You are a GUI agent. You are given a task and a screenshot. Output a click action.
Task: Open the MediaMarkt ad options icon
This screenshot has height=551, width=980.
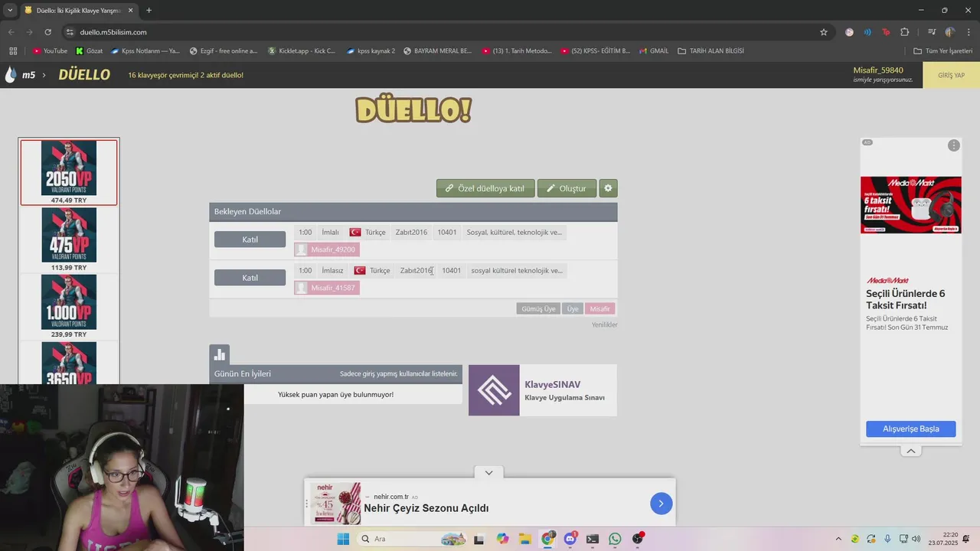(953, 145)
